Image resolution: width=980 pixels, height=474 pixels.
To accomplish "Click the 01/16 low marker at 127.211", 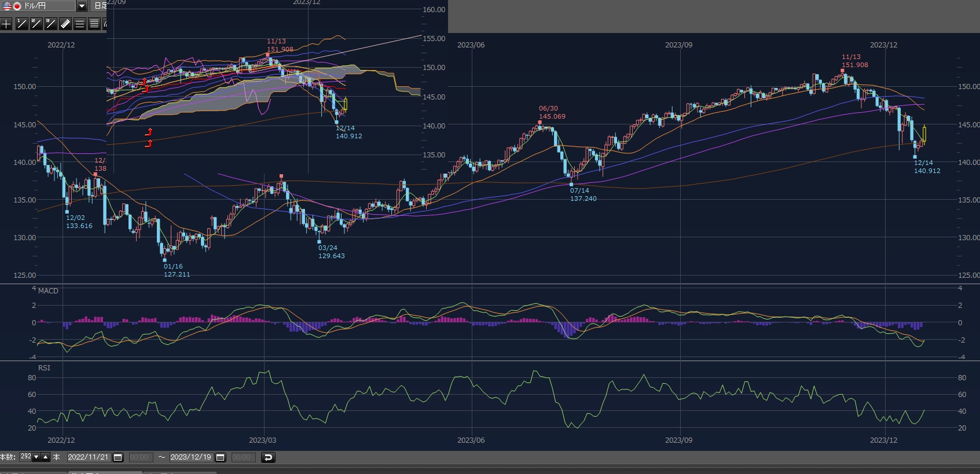I will [165, 260].
